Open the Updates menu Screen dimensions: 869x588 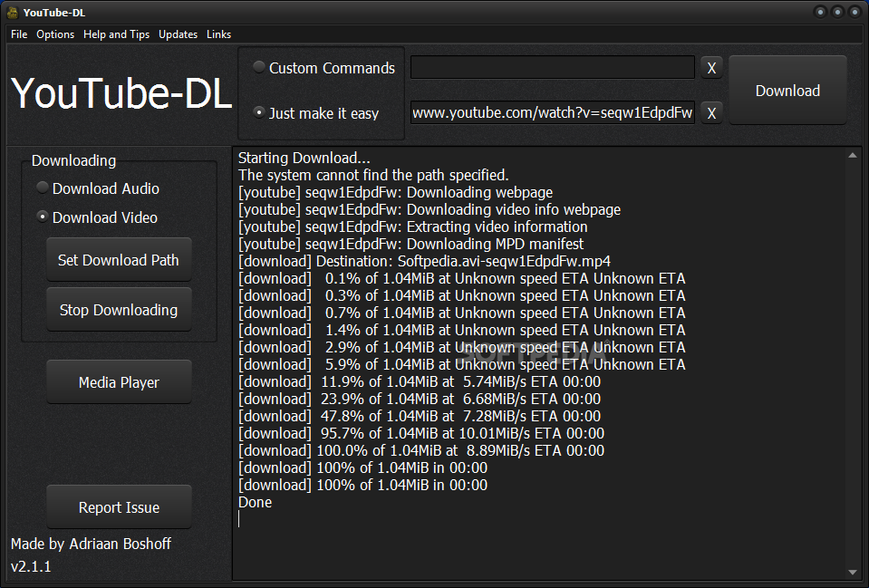tap(178, 34)
